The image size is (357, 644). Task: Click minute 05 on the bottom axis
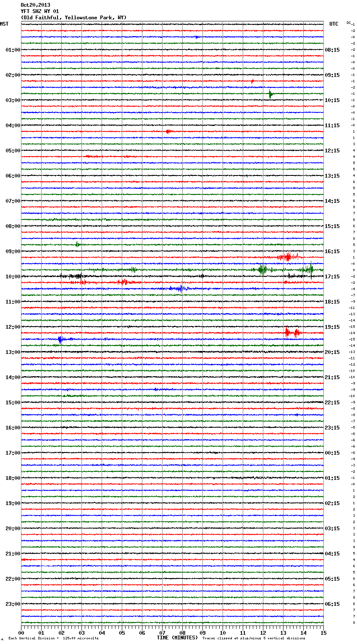(x=122, y=633)
